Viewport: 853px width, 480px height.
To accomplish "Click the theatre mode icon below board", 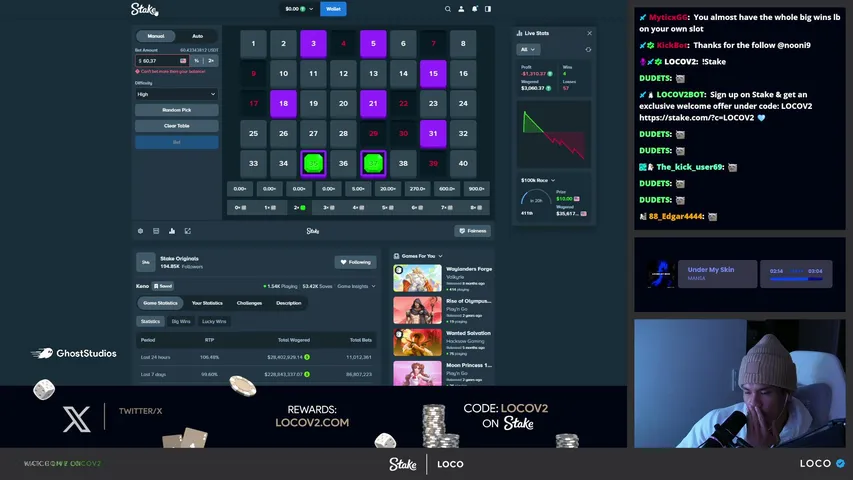I will pos(156,231).
